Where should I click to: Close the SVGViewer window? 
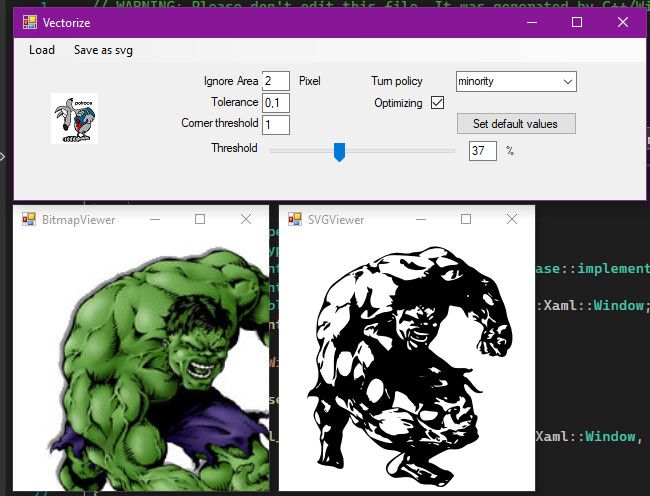point(512,219)
